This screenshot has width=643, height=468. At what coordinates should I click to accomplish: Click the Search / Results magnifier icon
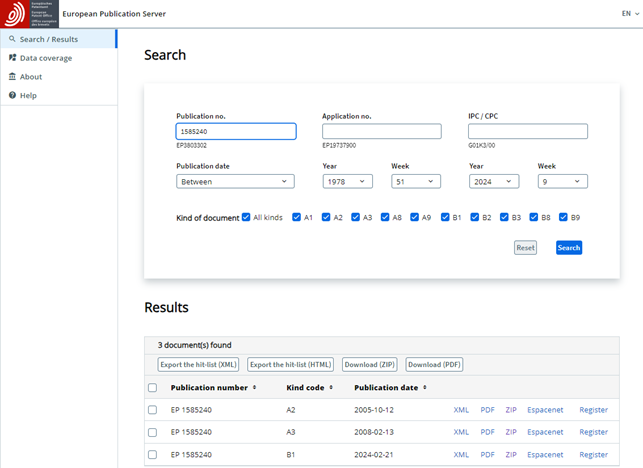point(12,39)
